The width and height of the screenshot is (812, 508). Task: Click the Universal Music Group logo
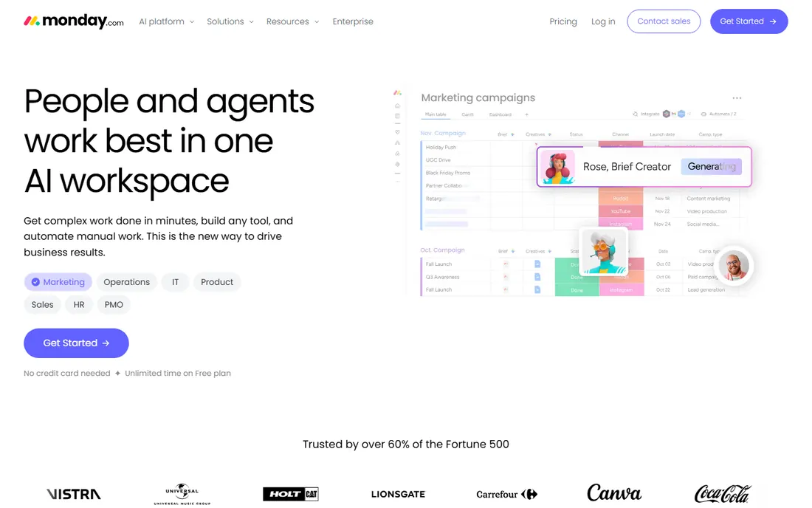click(x=182, y=494)
